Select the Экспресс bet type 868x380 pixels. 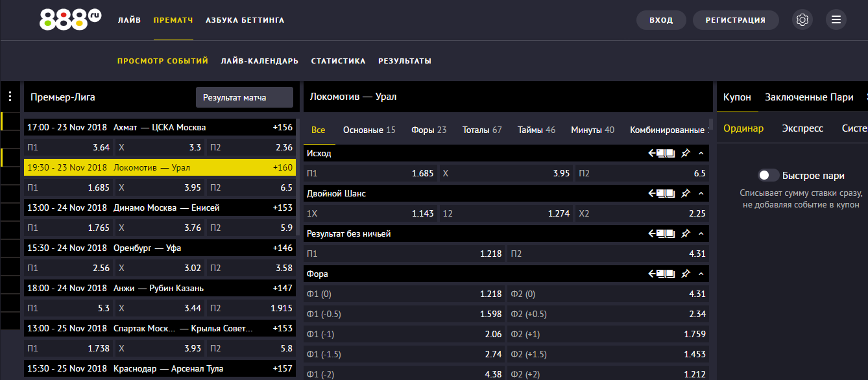click(802, 128)
